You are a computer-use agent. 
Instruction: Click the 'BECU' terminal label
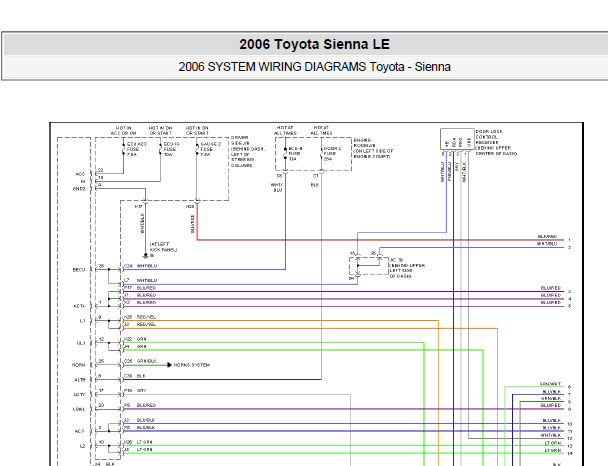tap(79, 269)
